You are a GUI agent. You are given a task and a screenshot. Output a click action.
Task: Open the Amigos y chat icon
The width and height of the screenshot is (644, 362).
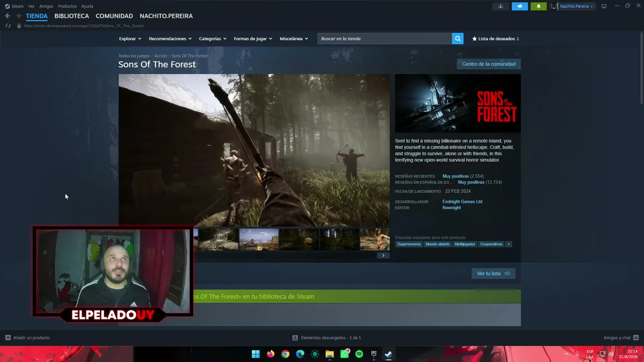click(636, 338)
